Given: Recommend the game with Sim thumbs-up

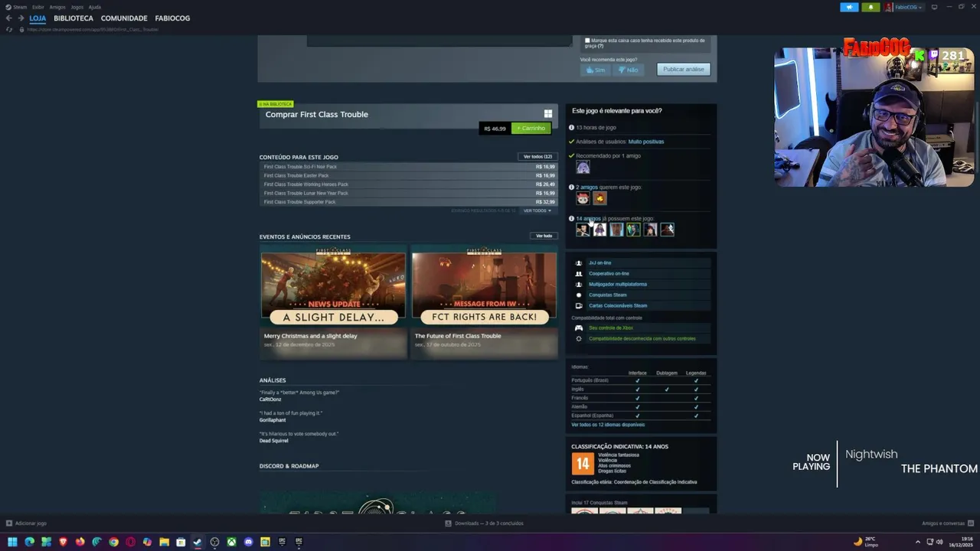Looking at the screenshot, I should [x=596, y=70].
